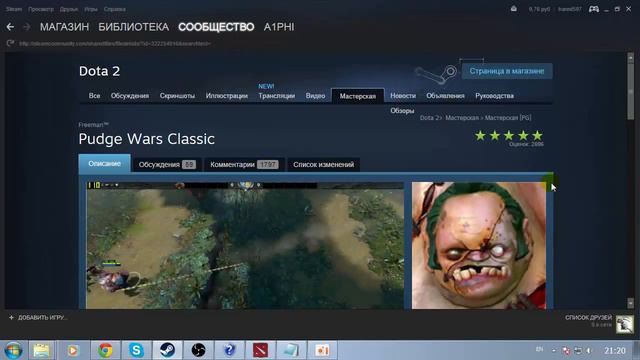Open the Игры menu
The image size is (640, 360).
(x=91, y=9)
